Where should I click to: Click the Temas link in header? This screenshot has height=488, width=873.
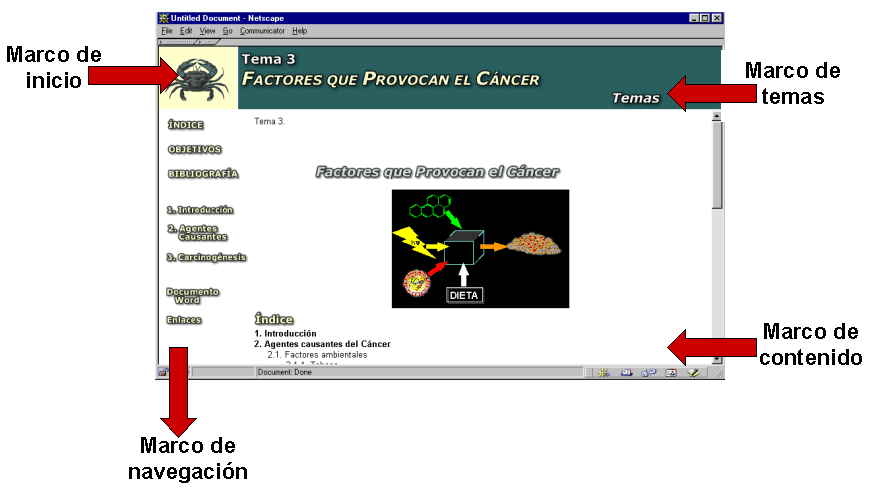tap(635, 98)
